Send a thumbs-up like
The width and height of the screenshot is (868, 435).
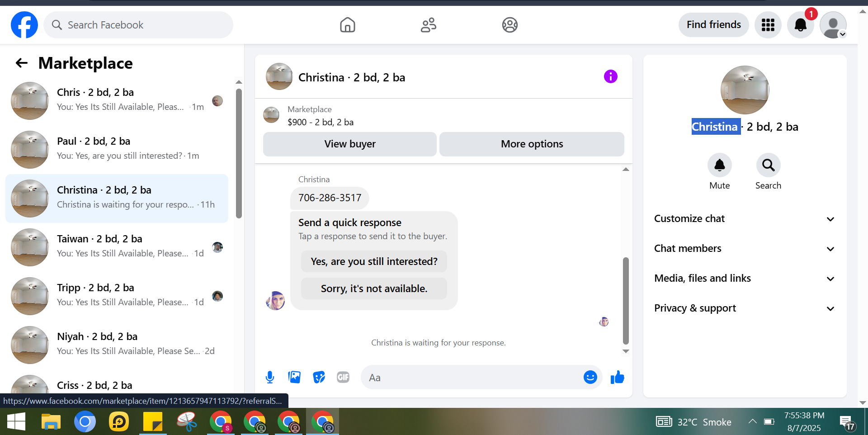618,377
